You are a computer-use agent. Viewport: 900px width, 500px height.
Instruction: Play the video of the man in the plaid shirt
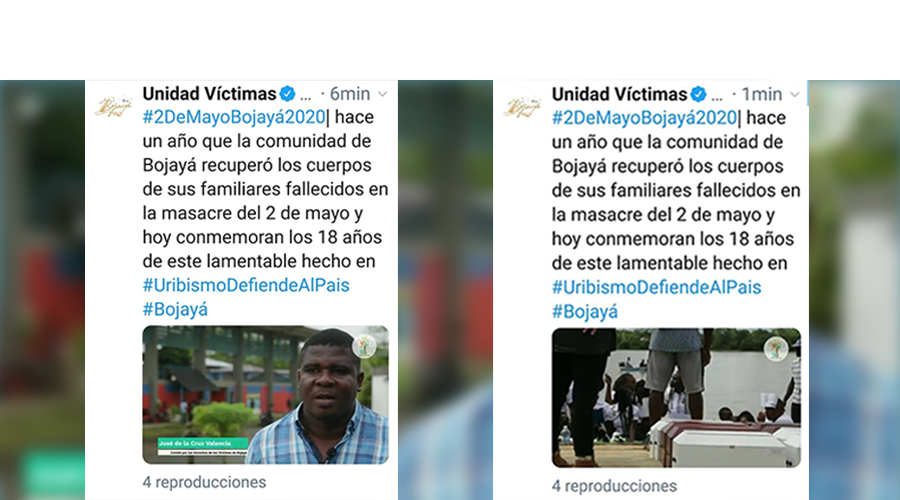click(x=266, y=395)
